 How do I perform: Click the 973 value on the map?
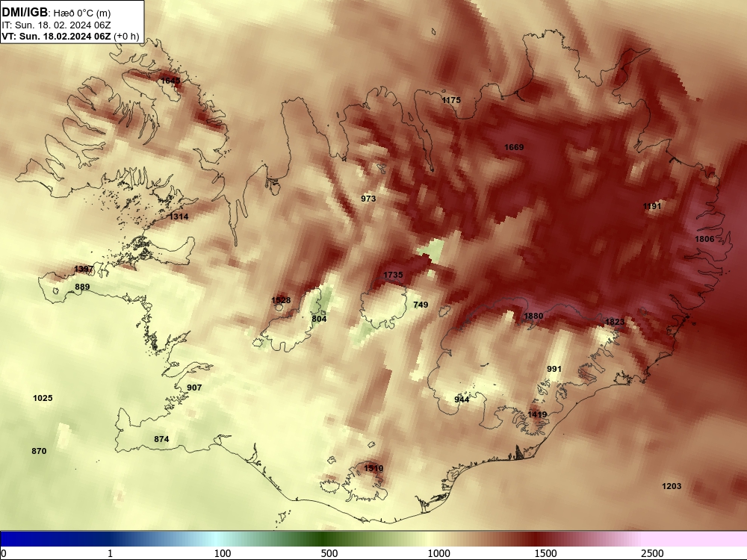point(368,199)
